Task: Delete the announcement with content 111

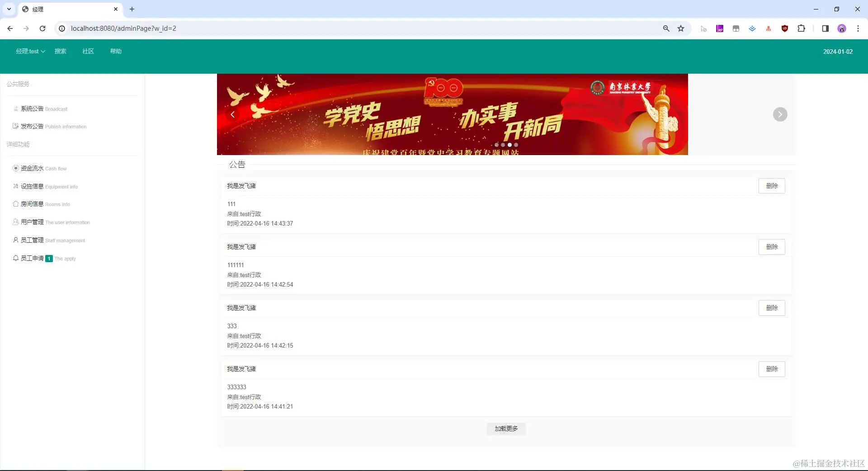Action: (x=772, y=186)
